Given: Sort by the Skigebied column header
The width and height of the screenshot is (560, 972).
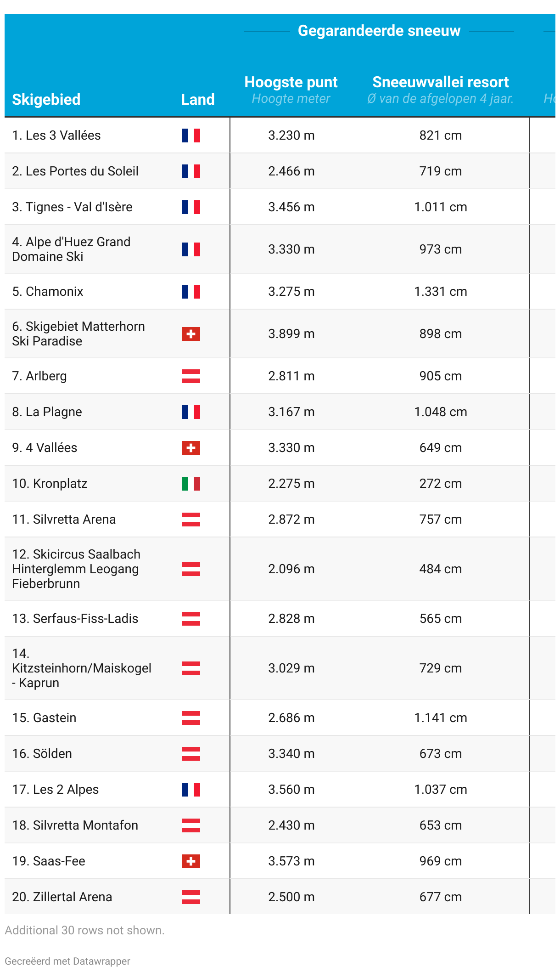Looking at the screenshot, I should 46,99.
